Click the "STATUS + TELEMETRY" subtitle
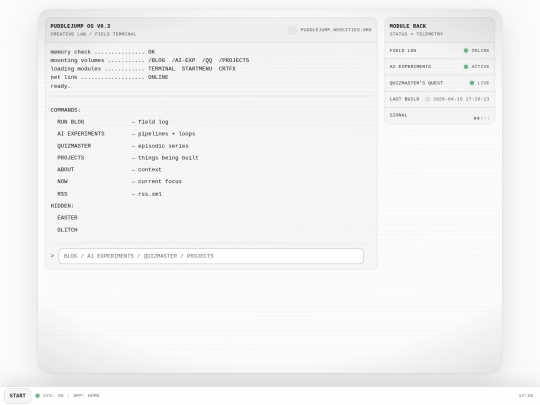This screenshot has height=405, width=540. coord(416,34)
